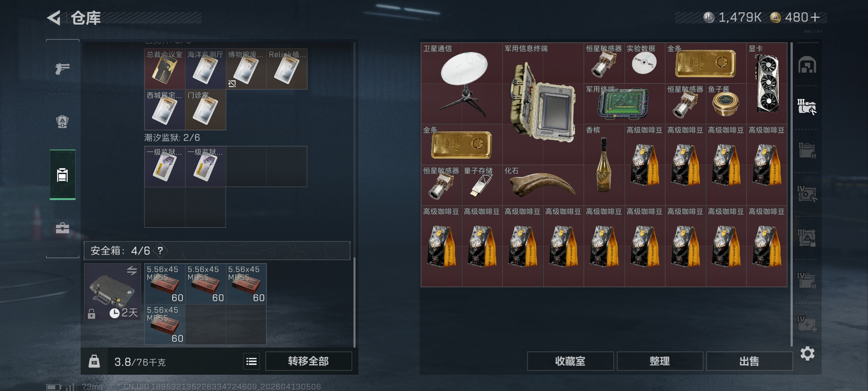Click the help question mark beside 安全箱

[160, 251]
